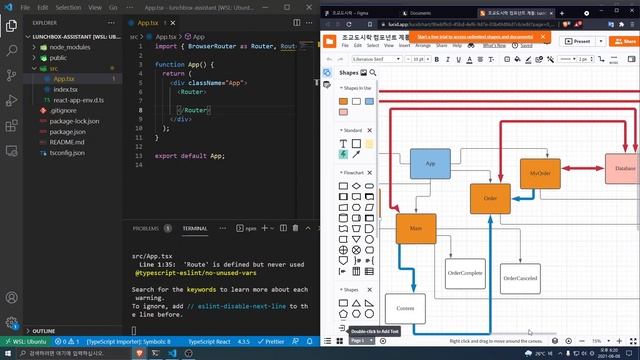Select the diamond decision flowchart shape
This screenshot has height=360, width=640.
pyautogui.click(x=356, y=186)
